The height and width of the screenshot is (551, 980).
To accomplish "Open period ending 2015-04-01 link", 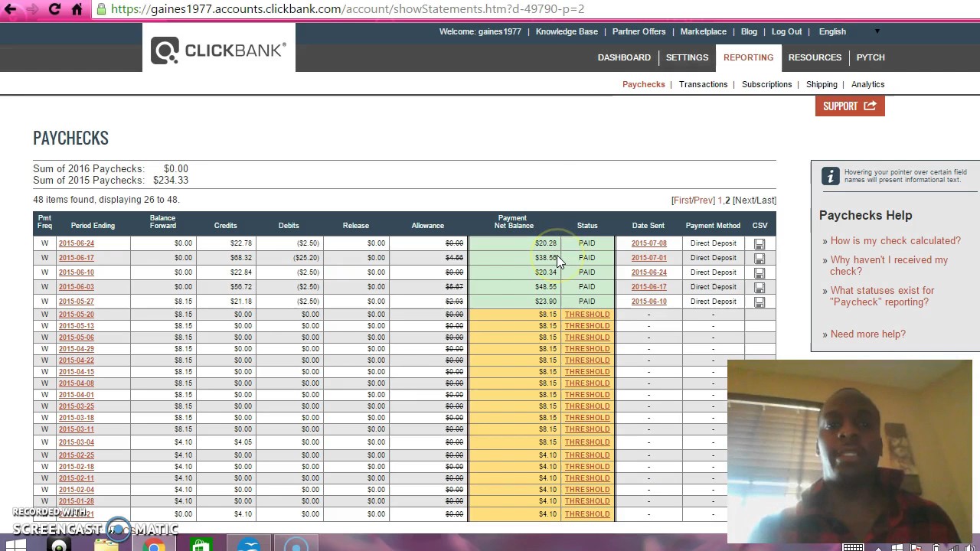I will (x=76, y=395).
